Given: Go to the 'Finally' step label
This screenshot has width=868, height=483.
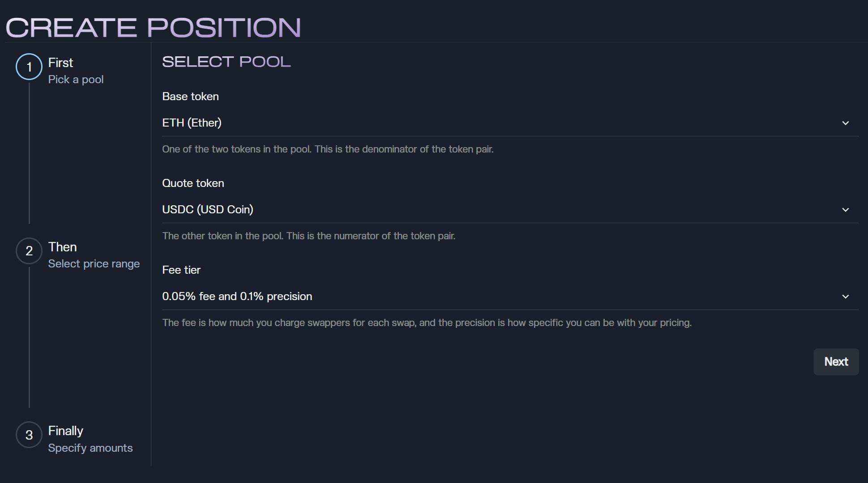Looking at the screenshot, I should pyautogui.click(x=65, y=431).
